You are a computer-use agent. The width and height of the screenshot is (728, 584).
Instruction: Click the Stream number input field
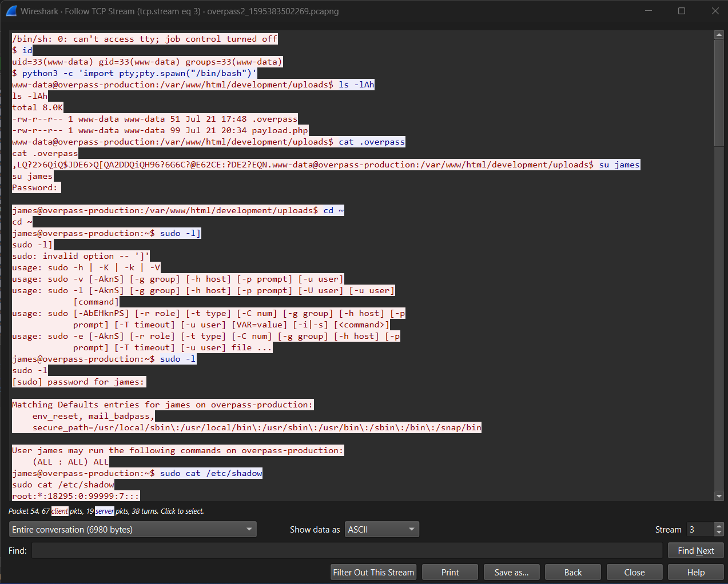pos(700,530)
